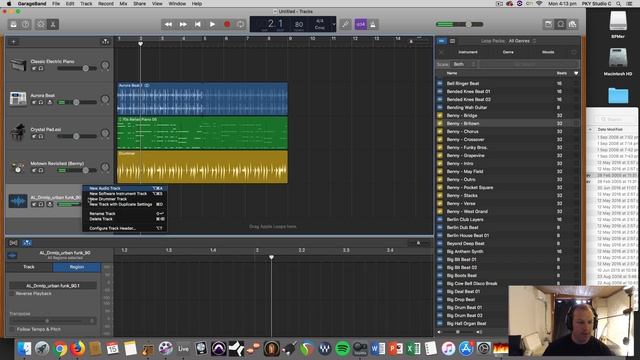Screen dimensions: 640x360
Task: Switch to Moods filter tab in Loops
Action: pyautogui.click(x=548, y=52)
